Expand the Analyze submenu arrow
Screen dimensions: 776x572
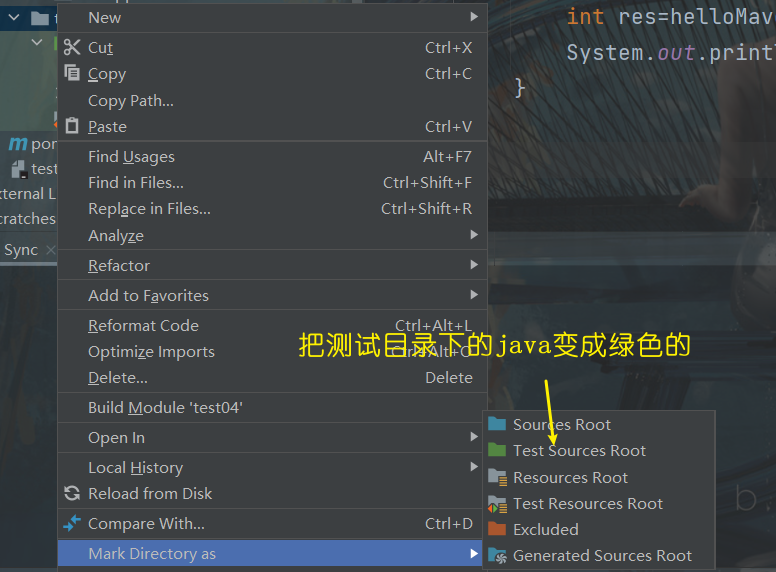pyautogui.click(x=474, y=235)
